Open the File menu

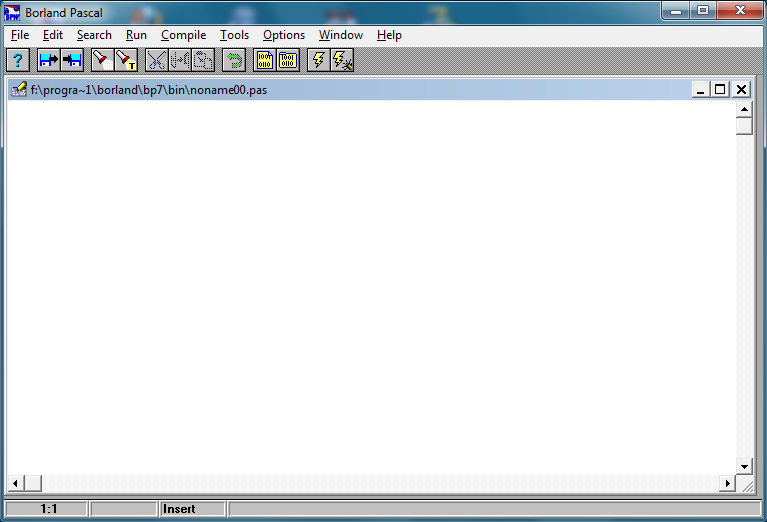(20, 35)
